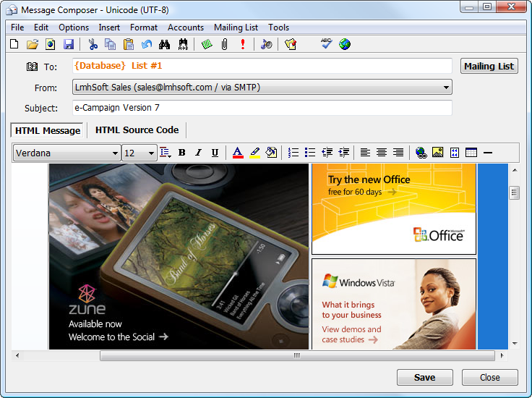The height and width of the screenshot is (398, 532).
Task: Attach a file with paperclip icon
Action: coord(224,44)
